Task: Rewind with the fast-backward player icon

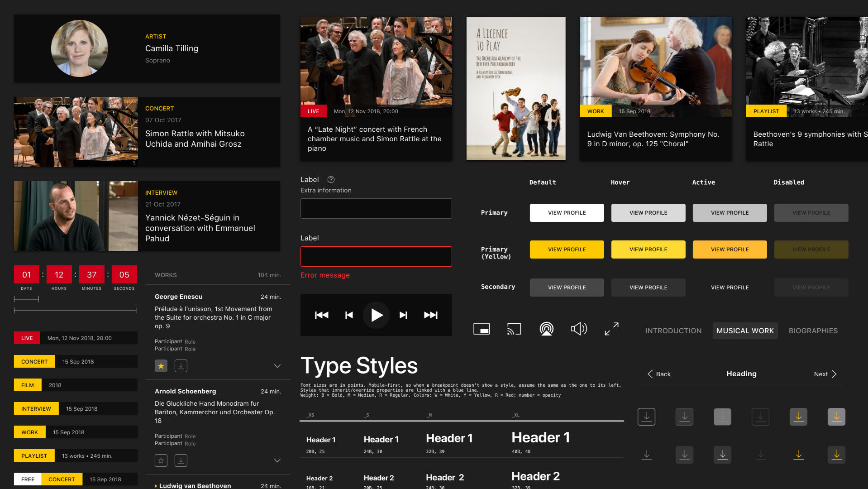Action: tap(321, 315)
